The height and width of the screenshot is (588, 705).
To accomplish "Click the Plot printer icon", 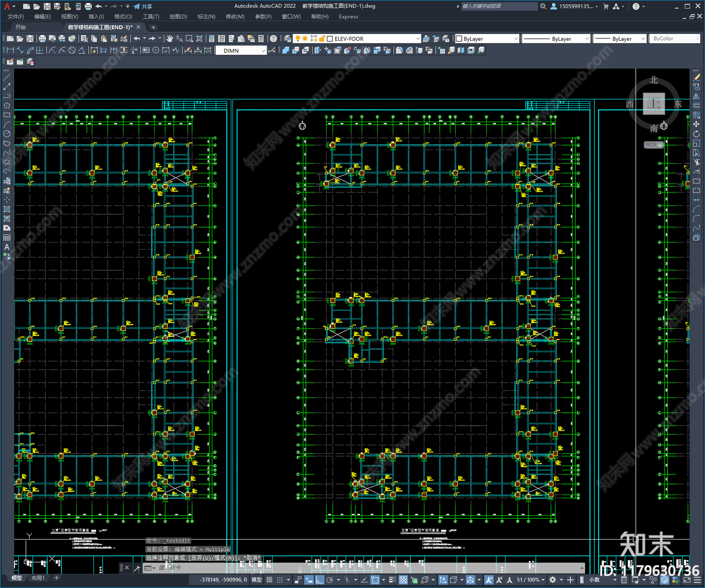I will pyautogui.click(x=42, y=39).
